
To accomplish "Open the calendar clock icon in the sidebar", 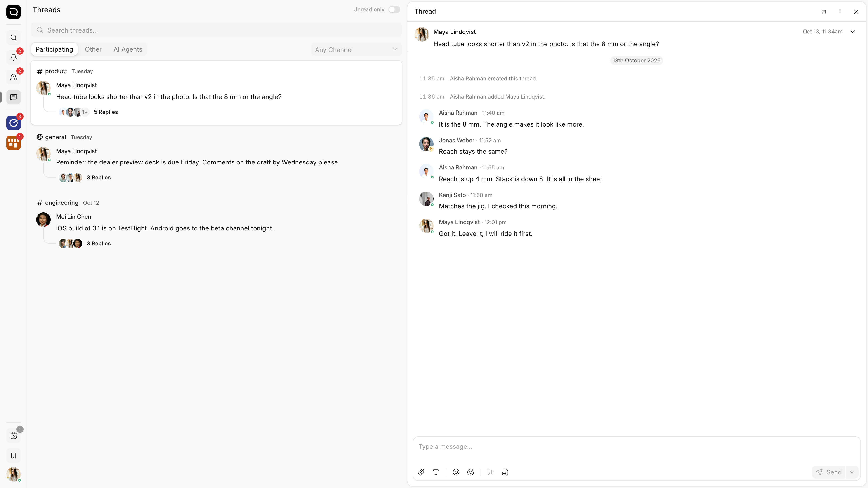I will (x=14, y=436).
